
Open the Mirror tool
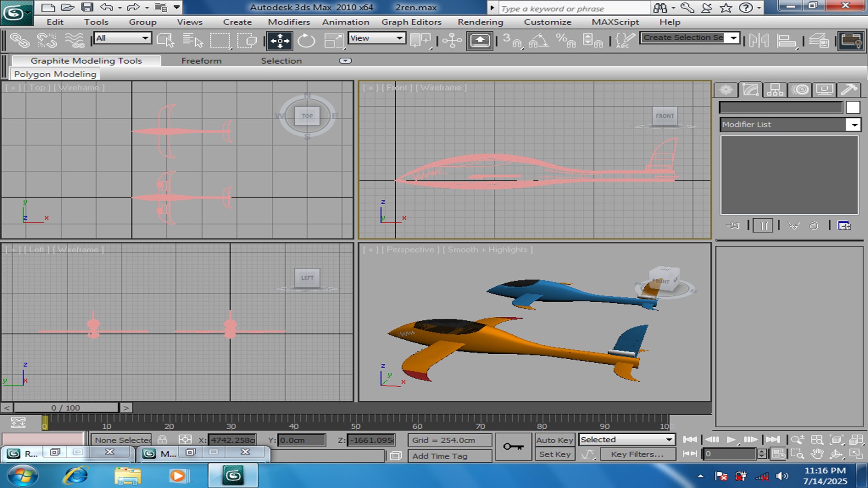(759, 41)
